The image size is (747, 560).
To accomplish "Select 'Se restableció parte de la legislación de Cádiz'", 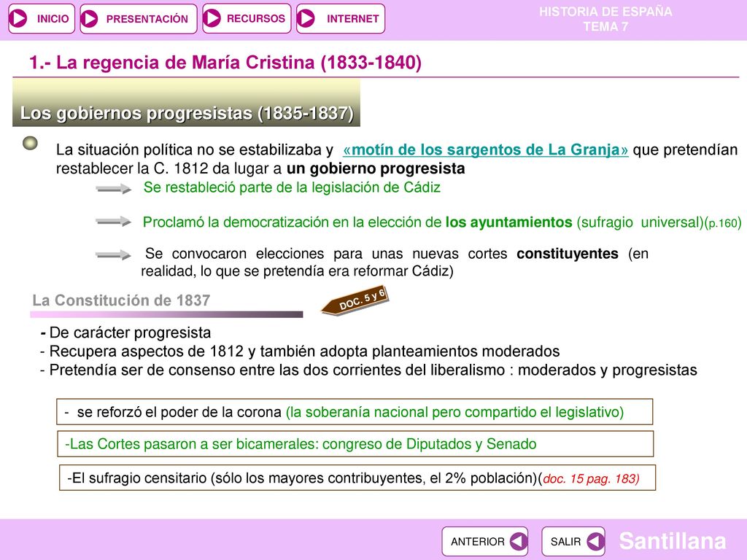I will (292, 187).
